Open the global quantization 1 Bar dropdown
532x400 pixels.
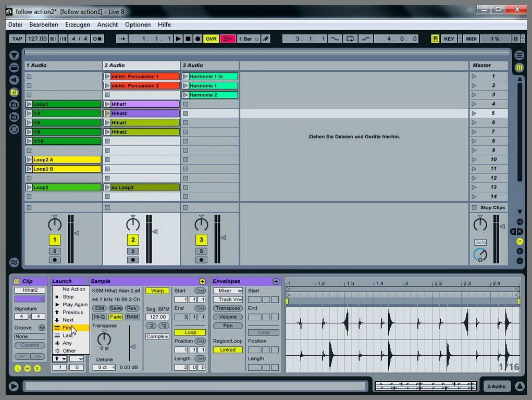click(249, 39)
